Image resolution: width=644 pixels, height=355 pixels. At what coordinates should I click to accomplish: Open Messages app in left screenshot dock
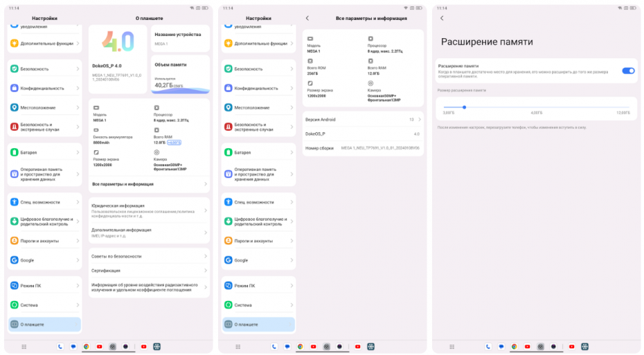[73, 347]
